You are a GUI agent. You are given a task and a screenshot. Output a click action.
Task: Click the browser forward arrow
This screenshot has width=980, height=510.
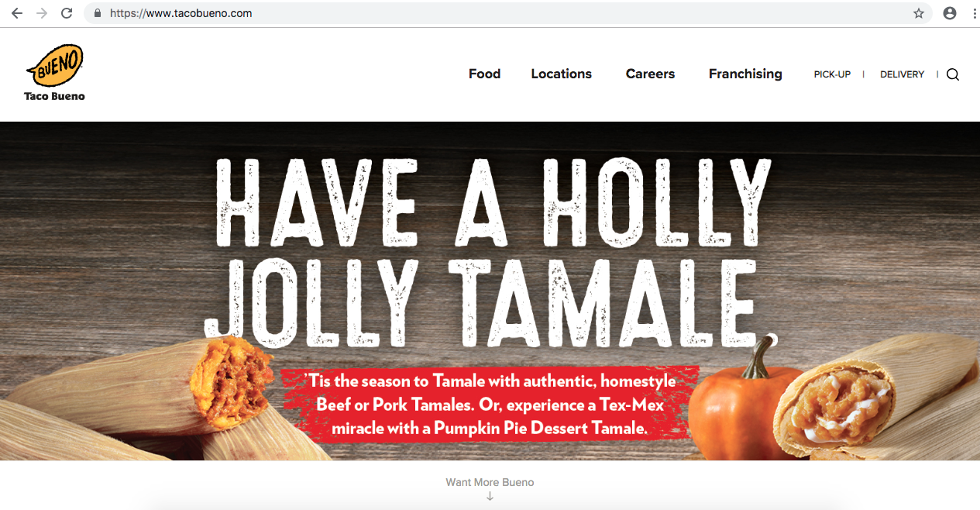click(42, 13)
